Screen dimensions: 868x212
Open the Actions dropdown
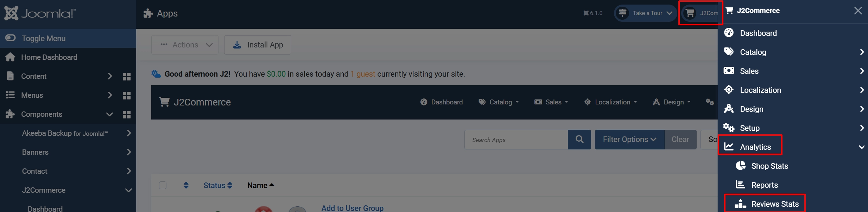(x=185, y=45)
